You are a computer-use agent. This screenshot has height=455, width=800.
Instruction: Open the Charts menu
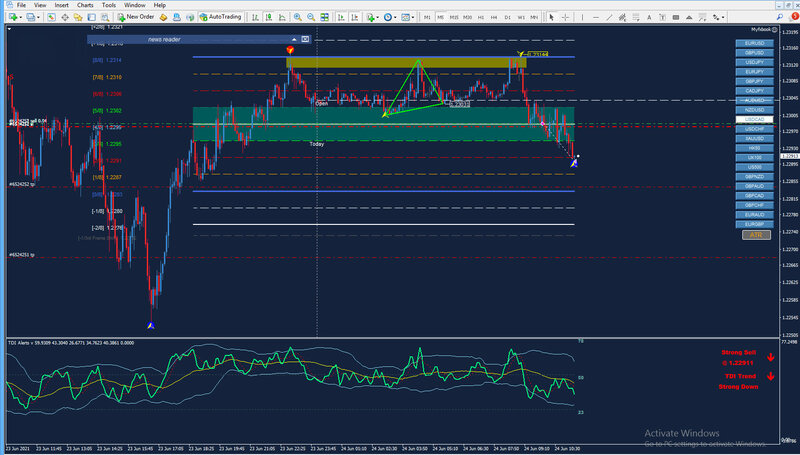85,5
